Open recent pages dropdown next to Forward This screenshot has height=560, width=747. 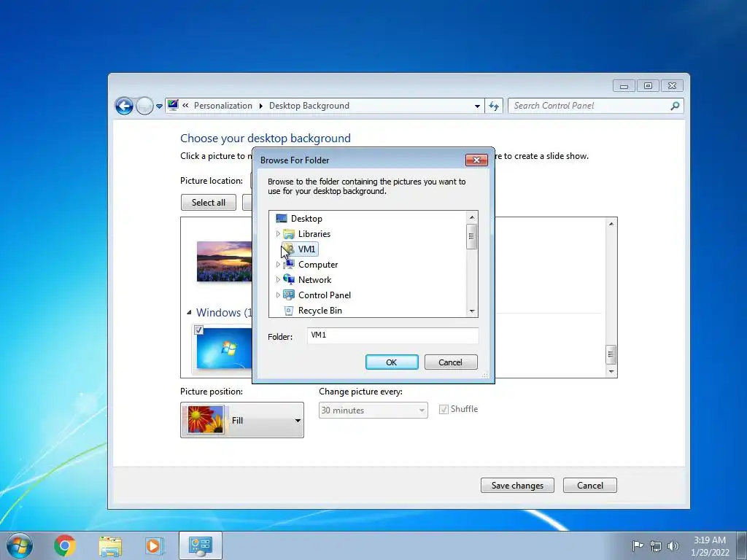(x=159, y=106)
